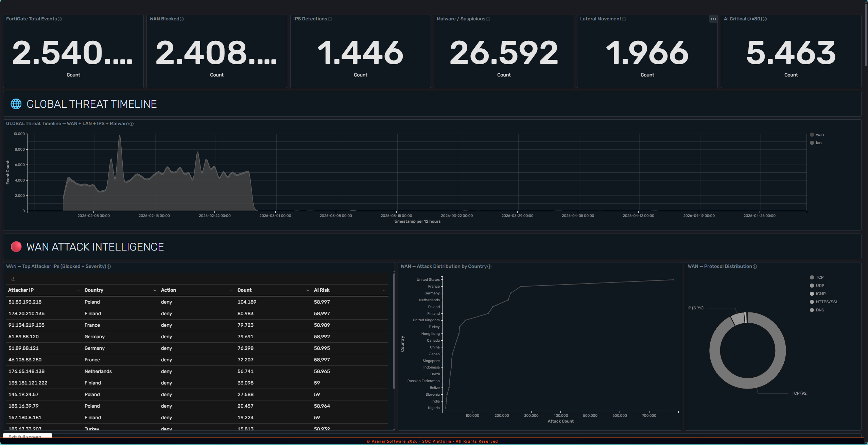The image size is (868, 445).
Task: Select attacker IP 185.16.39.79
Action: pyautogui.click(x=23, y=406)
